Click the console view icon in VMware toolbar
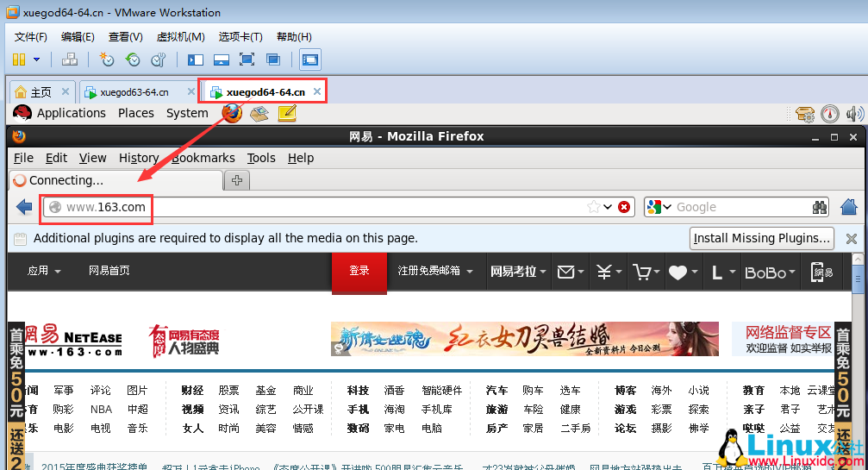The width and height of the screenshot is (868, 470). 310,60
